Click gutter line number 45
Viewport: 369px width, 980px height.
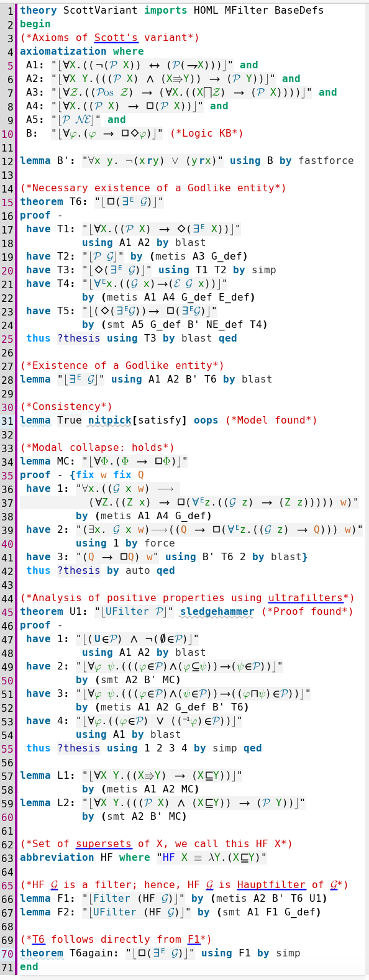[x=7, y=612]
